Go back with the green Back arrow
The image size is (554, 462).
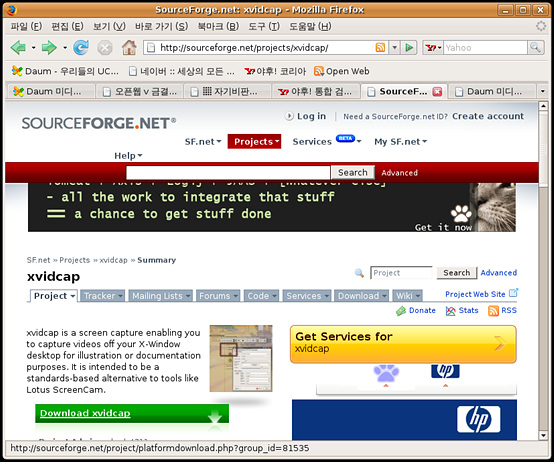coord(18,47)
